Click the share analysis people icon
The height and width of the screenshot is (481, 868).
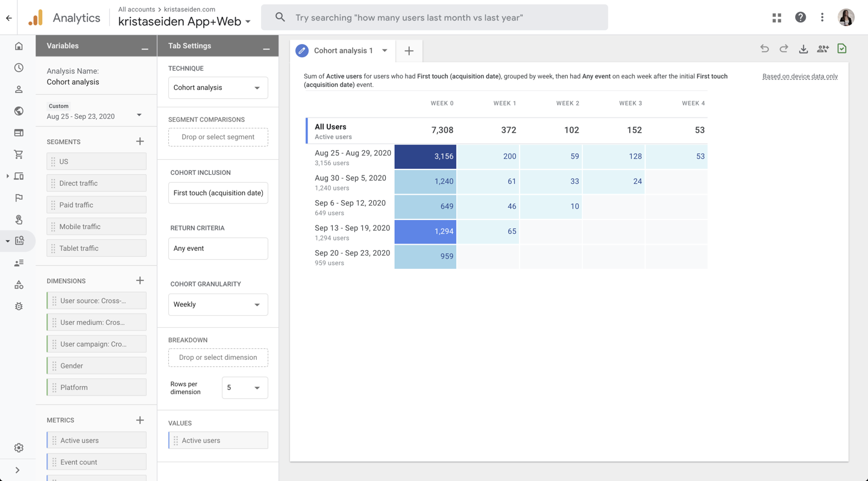823,49
